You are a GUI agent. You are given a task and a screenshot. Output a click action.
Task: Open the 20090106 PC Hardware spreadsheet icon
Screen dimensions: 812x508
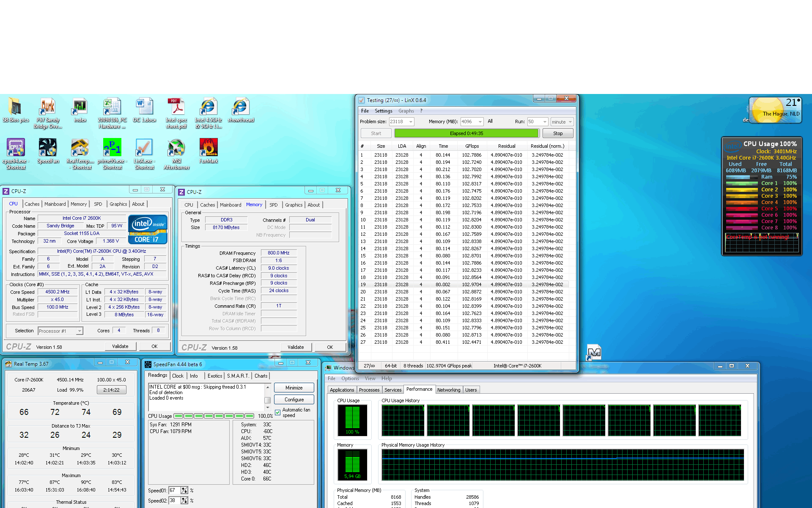pos(112,107)
